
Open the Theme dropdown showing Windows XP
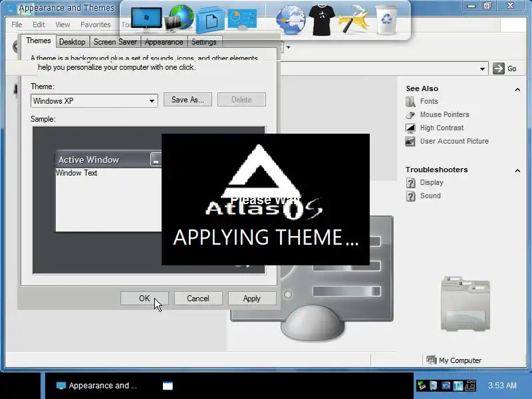[94, 101]
